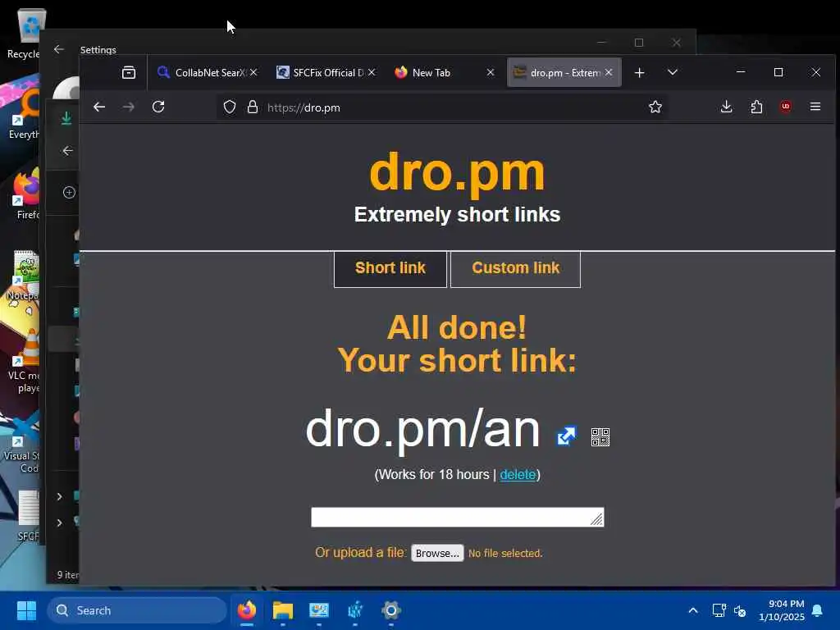Click the address bar URL
840x630 pixels.
pyautogui.click(x=304, y=107)
